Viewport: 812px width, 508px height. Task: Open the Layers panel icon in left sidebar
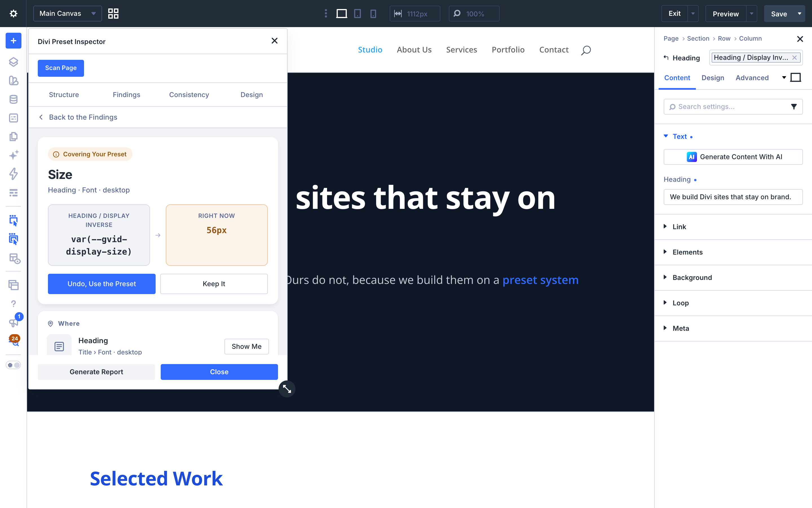coord(14,62)
